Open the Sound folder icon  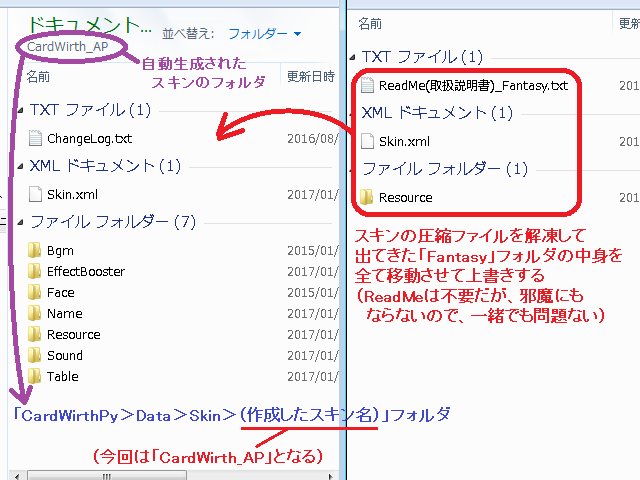pyautogui.click(x=35, y=355)
